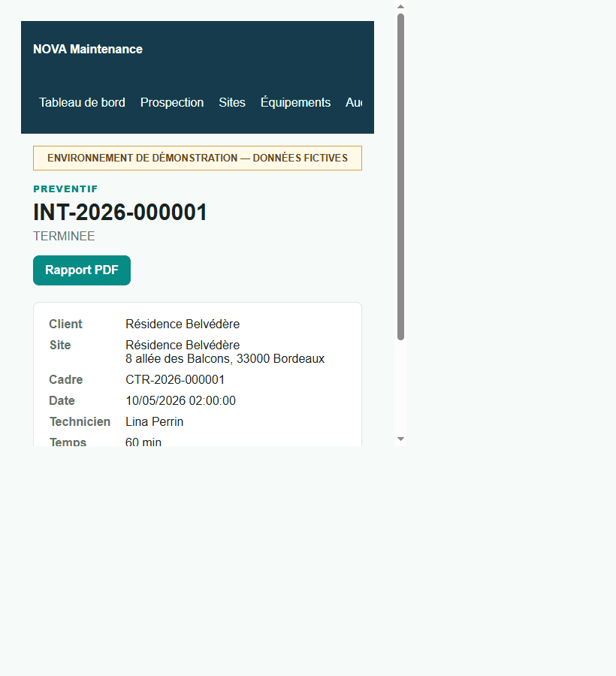Click the Technicien label

[x=80, y=421]
